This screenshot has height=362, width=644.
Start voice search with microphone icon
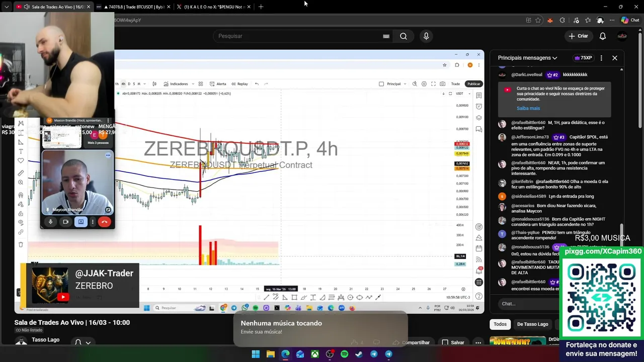pos(426,36)
